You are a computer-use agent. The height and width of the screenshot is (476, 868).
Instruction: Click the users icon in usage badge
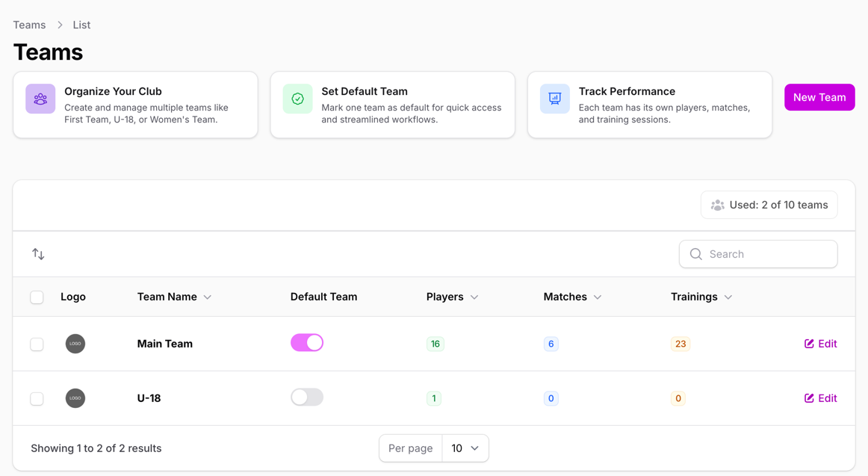tap(717, 205)
